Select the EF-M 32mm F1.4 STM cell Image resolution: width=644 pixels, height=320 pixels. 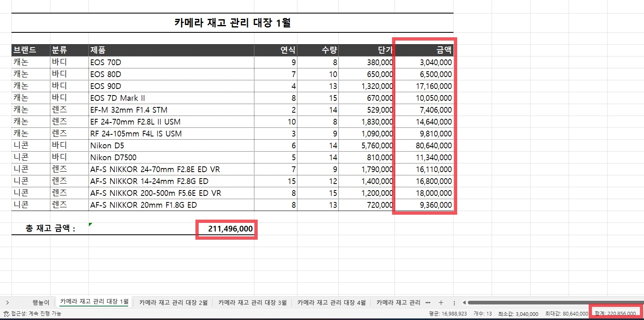[x=171, y=110]
